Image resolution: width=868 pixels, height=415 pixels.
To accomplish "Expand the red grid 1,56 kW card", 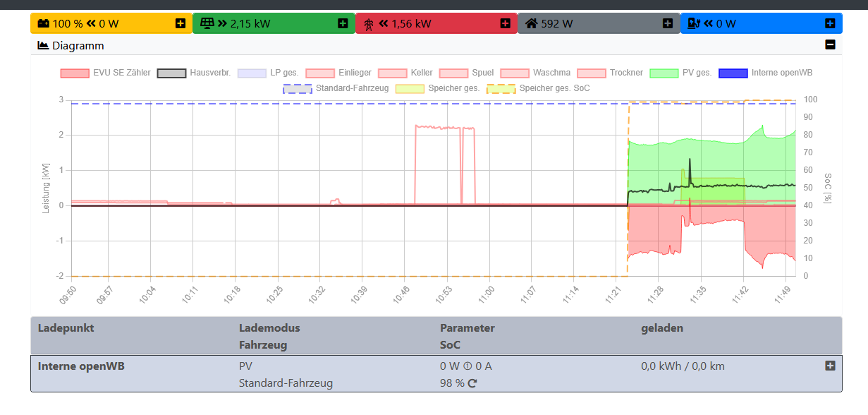I will [x=505, y=23].
